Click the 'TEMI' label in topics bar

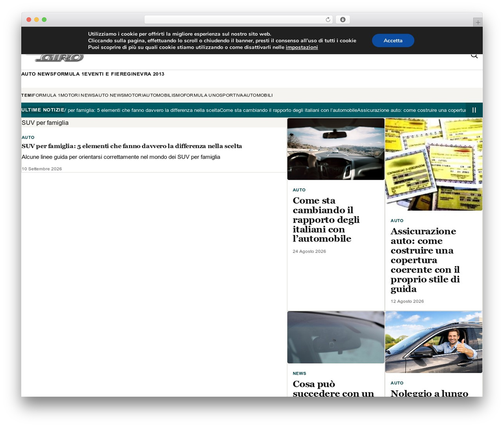coord(27,95)
